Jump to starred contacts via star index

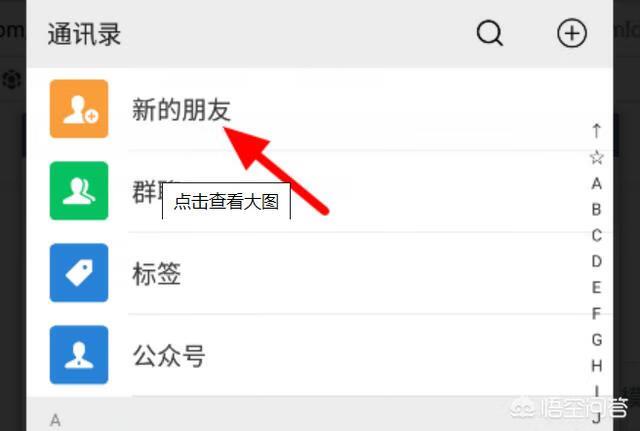click(596, 157)
